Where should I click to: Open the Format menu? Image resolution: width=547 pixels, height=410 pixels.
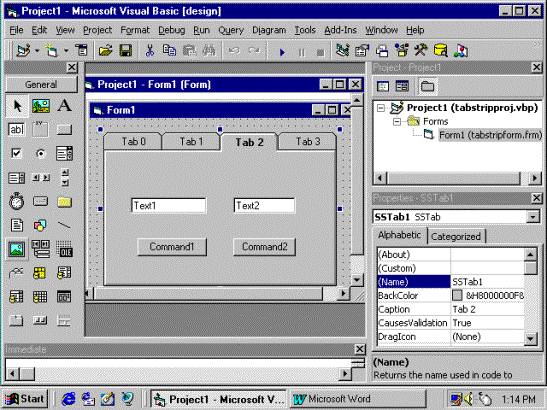135,30
